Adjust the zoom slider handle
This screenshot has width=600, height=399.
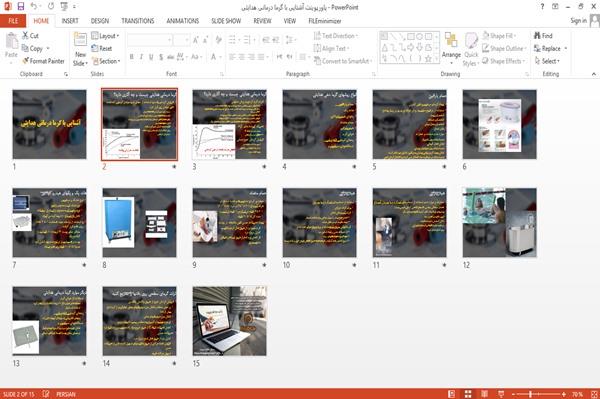(530, 394)
